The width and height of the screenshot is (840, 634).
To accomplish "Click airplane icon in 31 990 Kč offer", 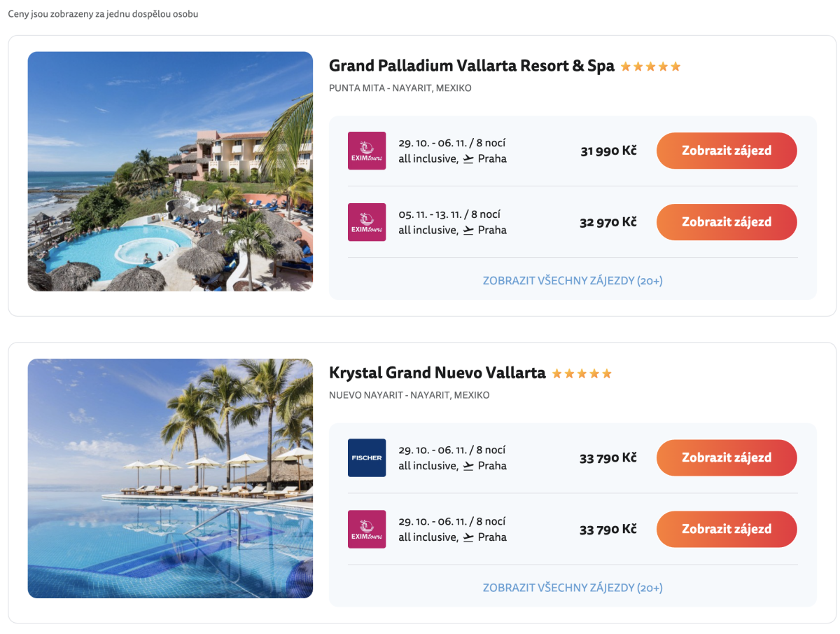I will [x=468, y=159].
